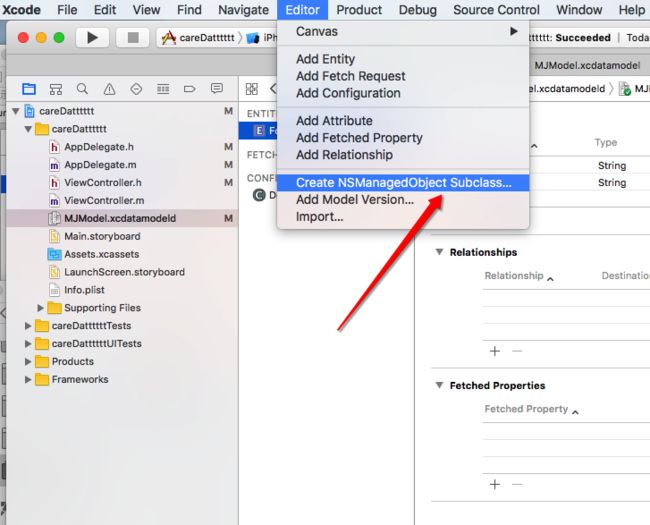Click the Stop button in toolbar
The height and width of the screenshot is (525, 650).
133,38
